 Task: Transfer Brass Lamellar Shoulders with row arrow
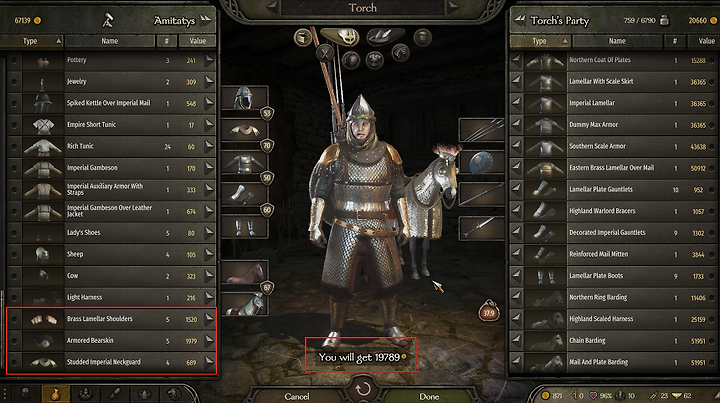(x=209, y=319)
